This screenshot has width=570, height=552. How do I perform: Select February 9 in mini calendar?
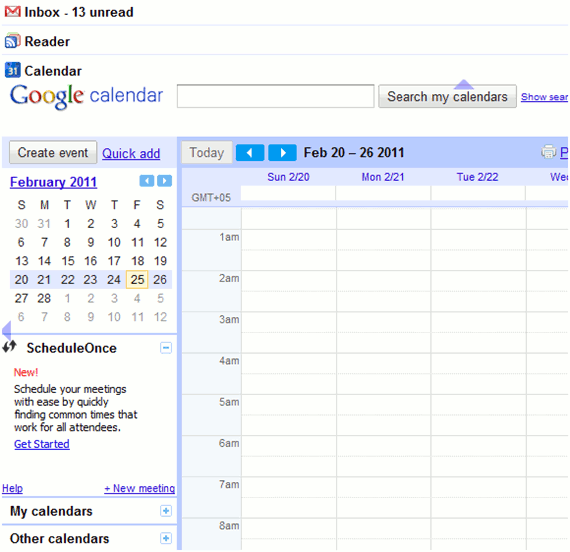coord(91,242)
